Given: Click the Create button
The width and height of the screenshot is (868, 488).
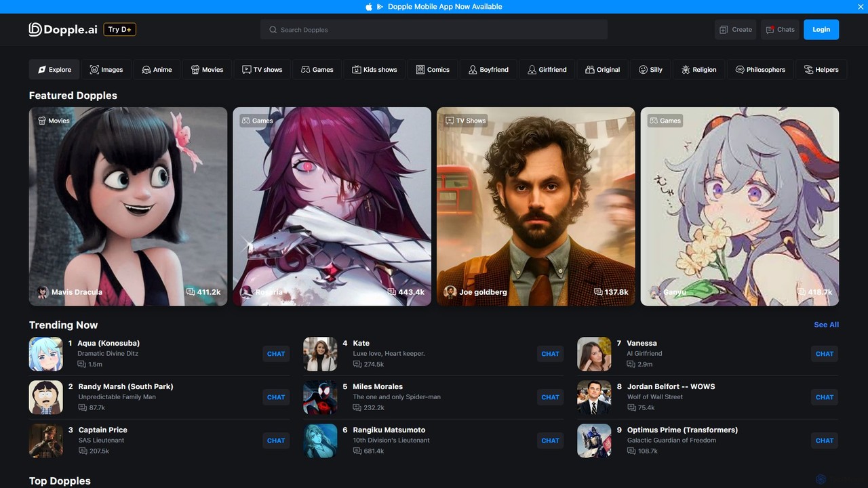Looking at the screenshot, I should [x=736, y=30].
